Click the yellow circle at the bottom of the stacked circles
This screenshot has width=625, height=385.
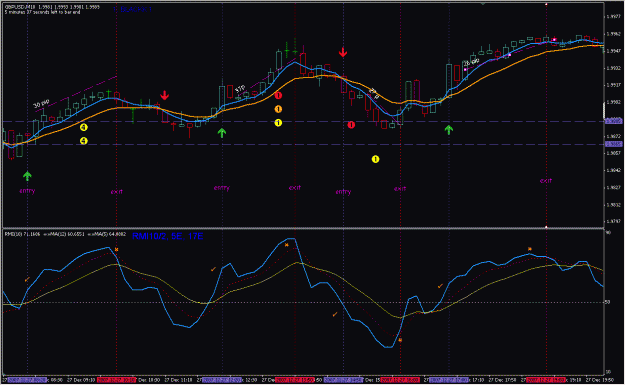[x=278, y=123]
